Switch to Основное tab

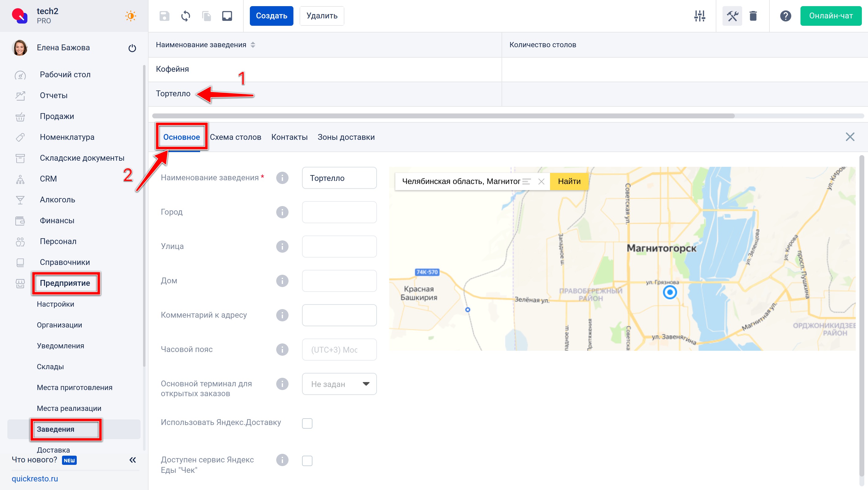point(181,137)
